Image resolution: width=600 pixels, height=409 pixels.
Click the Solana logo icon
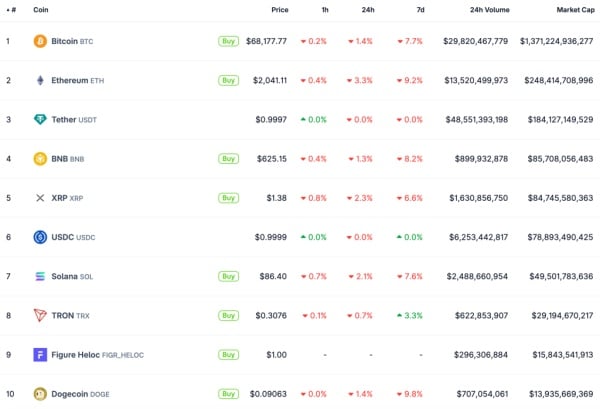(40, 276)
